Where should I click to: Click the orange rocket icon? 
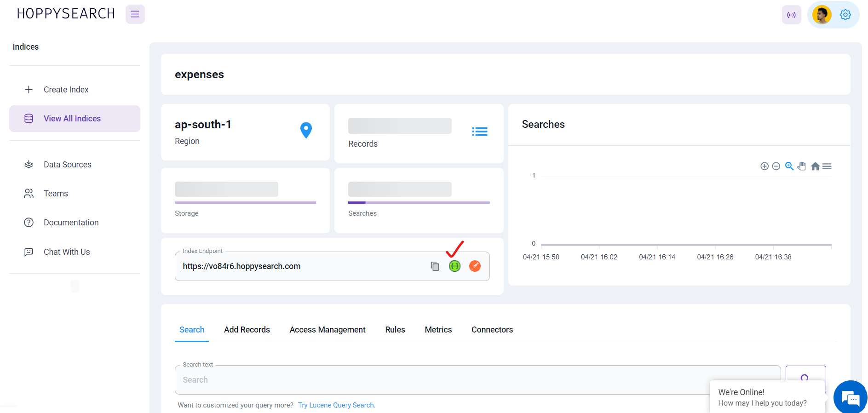pyautogui.click(x=475, y=266)
